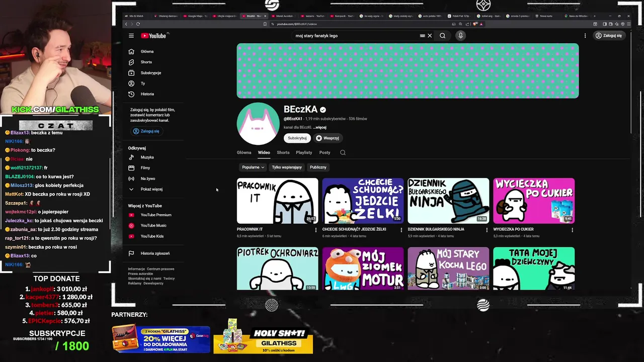
Task: Open new browser tab with plus
Action: [595, 16]
